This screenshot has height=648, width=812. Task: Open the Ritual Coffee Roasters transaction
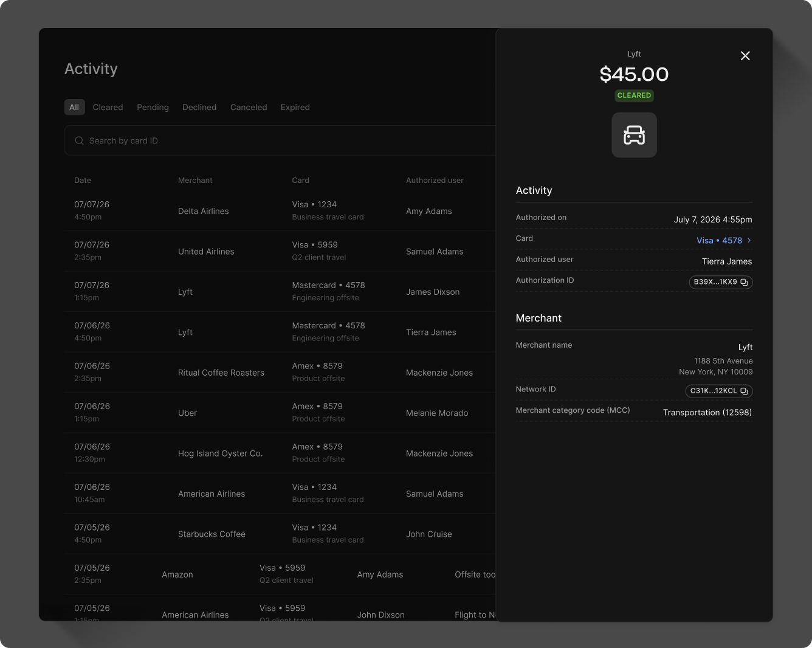coord(280,373)
